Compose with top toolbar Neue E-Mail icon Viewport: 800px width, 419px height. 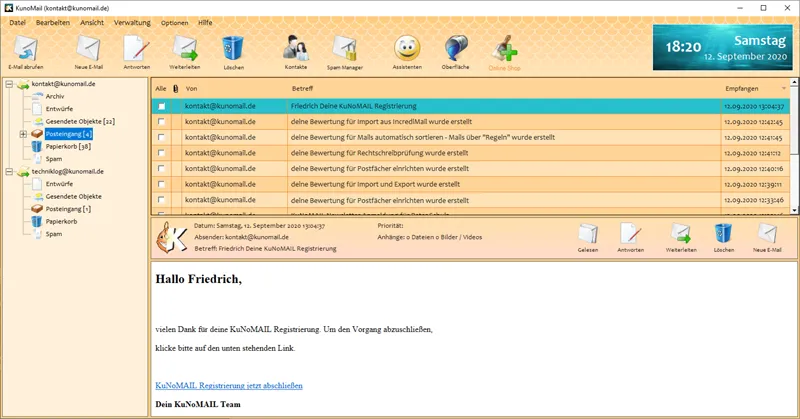(x=88, y=49)
